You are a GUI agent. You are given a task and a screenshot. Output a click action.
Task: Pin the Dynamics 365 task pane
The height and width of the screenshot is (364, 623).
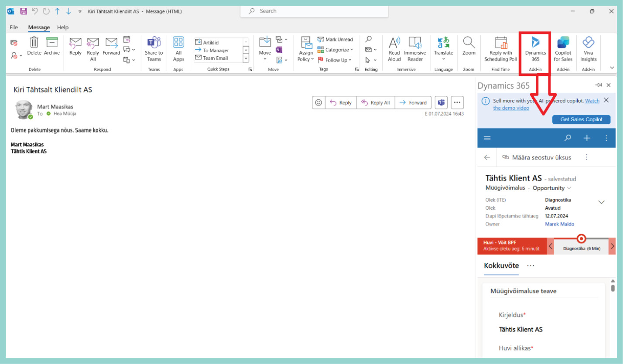pos(599,85)
